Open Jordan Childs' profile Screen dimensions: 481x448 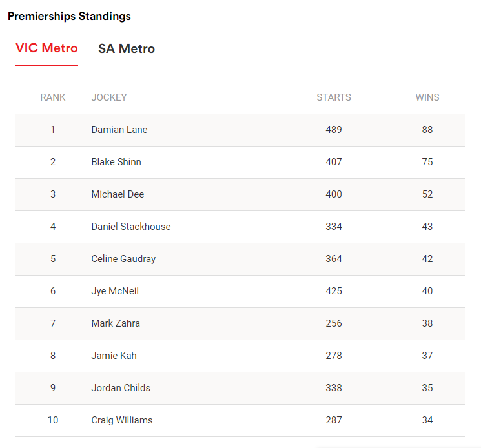point(121,388)
